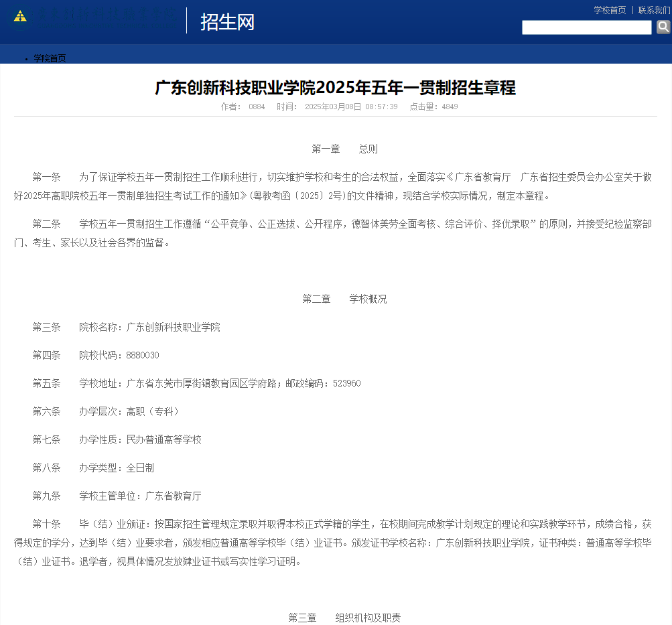Open 学校首页 in the top bar
The image size is (672, 625).
[x=610, y=10]
